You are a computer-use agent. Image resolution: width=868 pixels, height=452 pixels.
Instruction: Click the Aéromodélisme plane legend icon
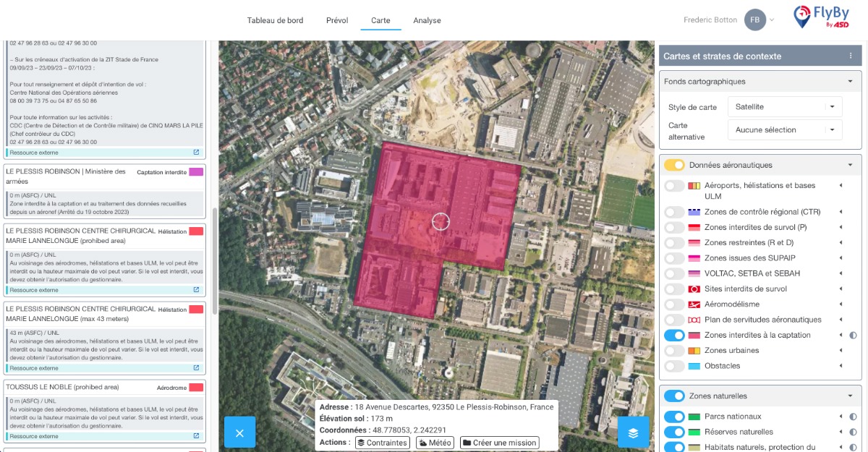pos(694,304)
